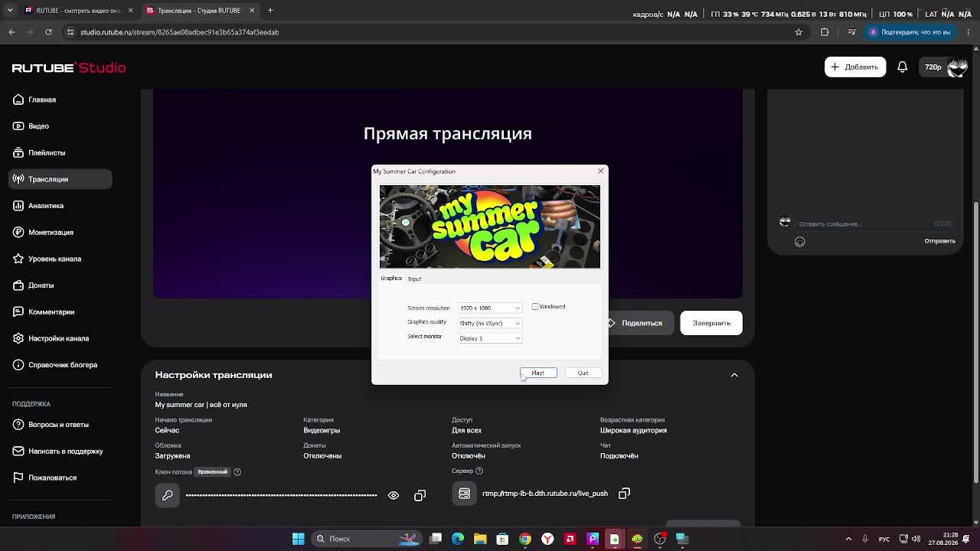Click Отправить in the chat
980x551 pixels.
click(x=939, y=241)
